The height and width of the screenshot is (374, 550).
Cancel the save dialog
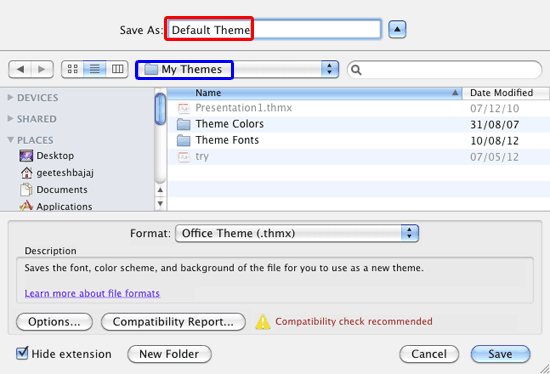click(429, 354)
